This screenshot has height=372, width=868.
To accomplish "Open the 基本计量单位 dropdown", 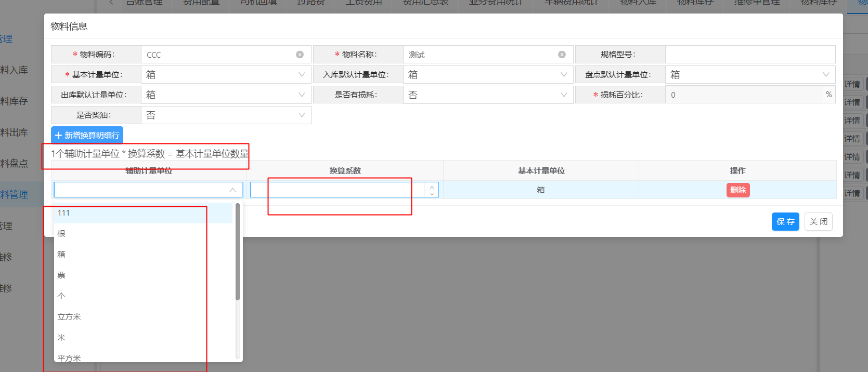I will 226,75.
